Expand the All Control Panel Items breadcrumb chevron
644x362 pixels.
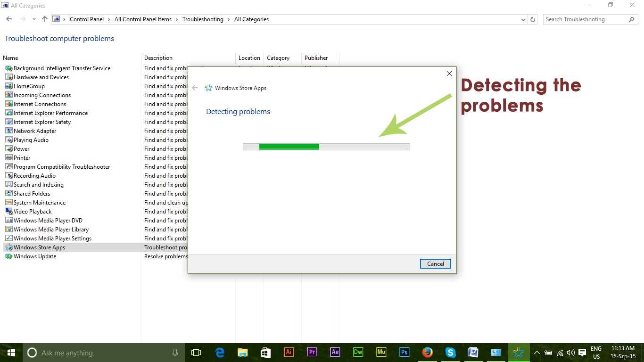tap(177, 19)
